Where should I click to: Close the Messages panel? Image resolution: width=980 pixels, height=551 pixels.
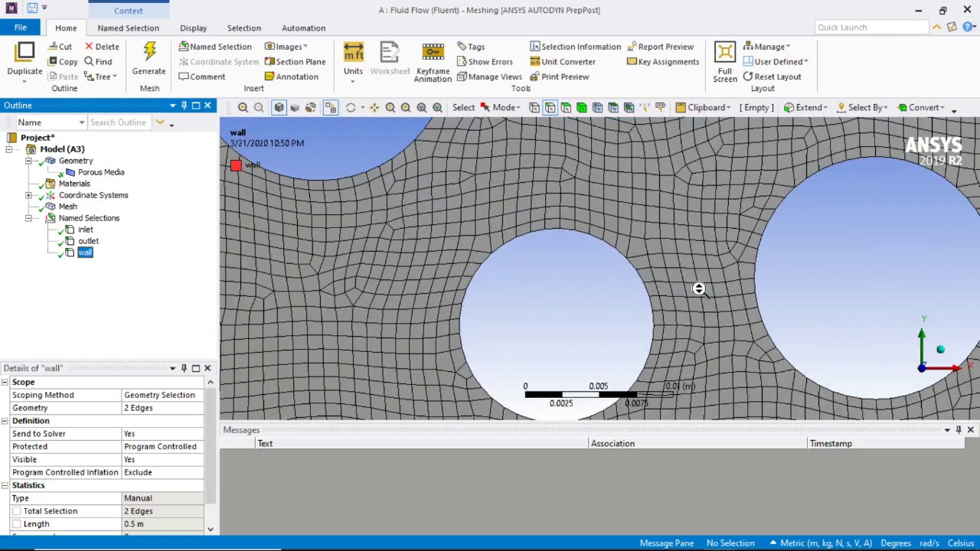pos(970,430)
